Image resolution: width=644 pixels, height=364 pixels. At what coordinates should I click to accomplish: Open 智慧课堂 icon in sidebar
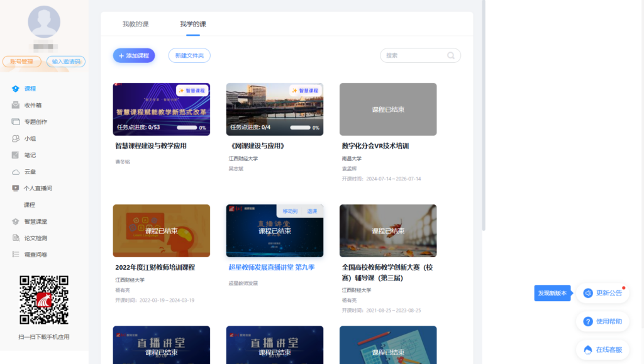tap(16, 221)
